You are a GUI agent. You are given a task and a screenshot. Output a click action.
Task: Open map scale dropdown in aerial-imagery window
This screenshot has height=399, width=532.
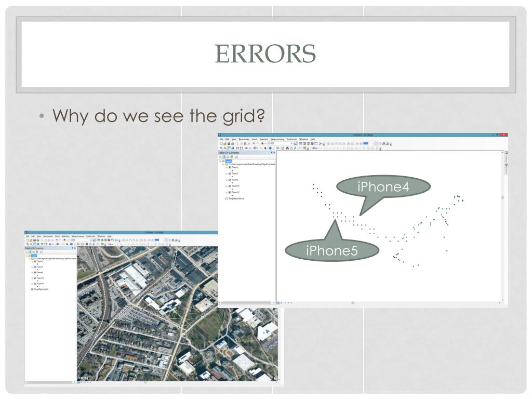90,240
